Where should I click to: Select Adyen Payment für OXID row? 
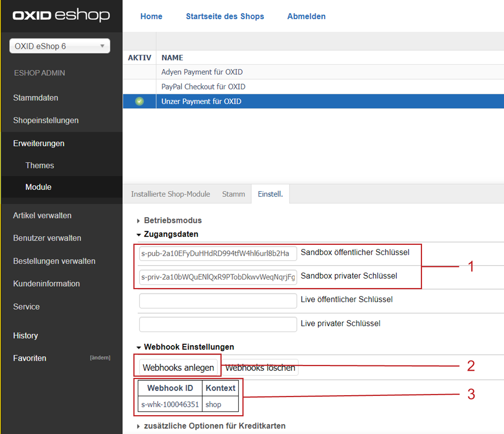click(x=313, y=72)
